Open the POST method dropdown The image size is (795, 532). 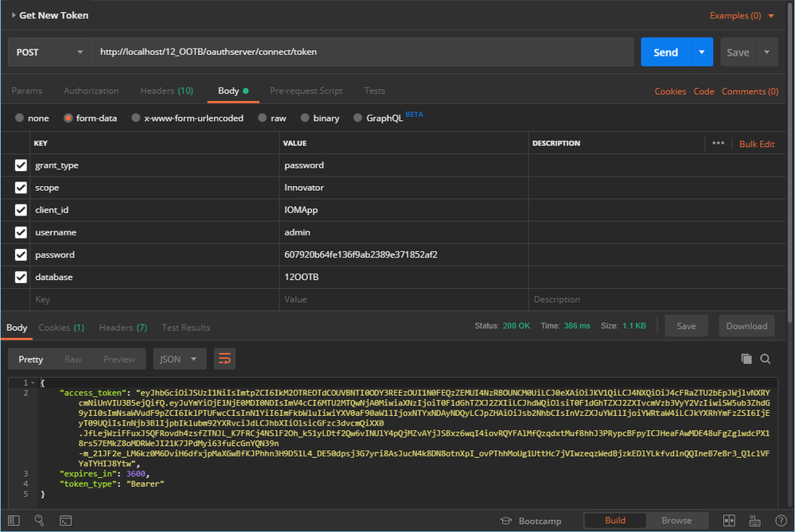49,52
